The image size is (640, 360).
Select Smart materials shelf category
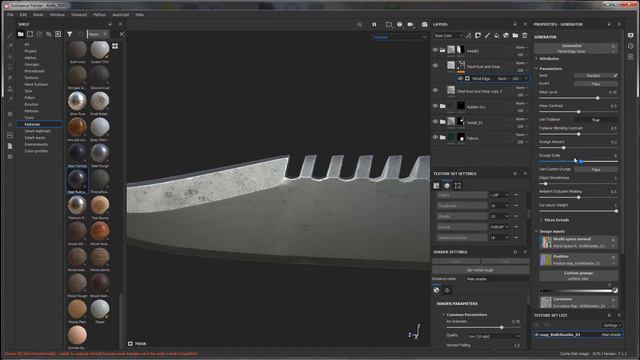click(x=38, y=131)
